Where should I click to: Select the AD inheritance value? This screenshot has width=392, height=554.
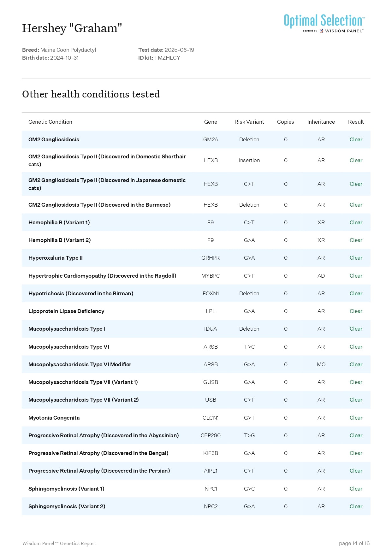tap(321, 276)
